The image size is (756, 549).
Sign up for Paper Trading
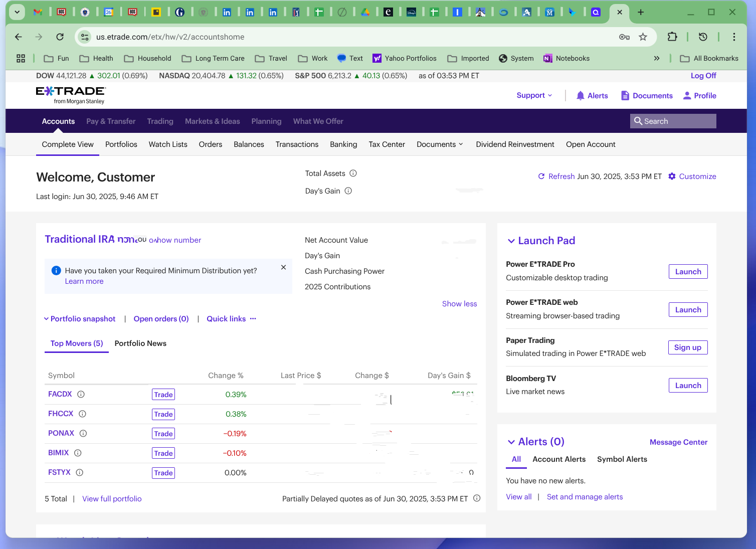tap(688, 347)
